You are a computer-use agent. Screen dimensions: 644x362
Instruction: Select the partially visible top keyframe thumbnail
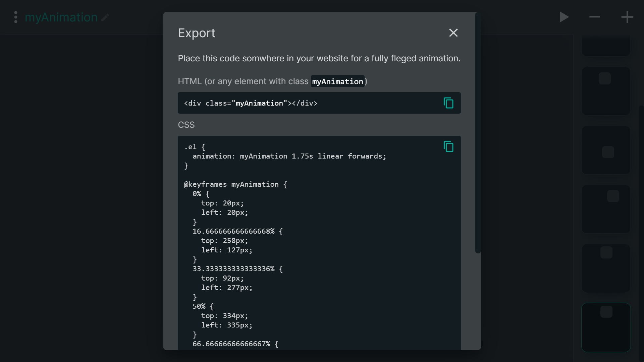click(606, 46)
